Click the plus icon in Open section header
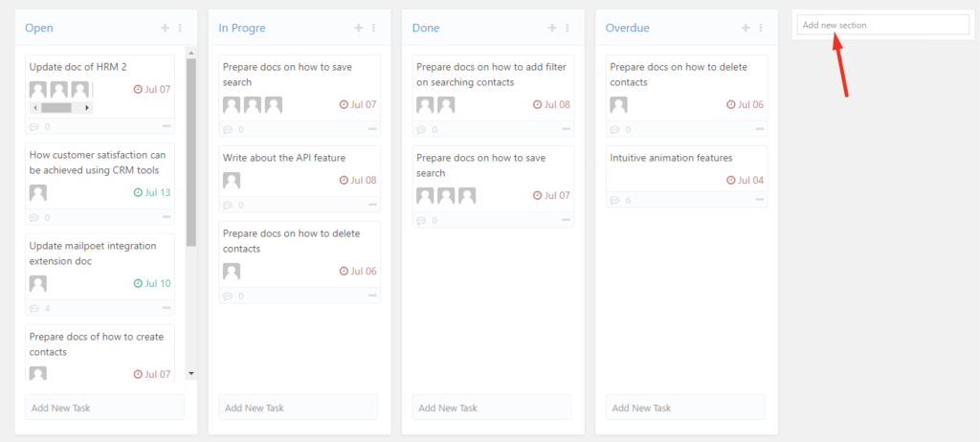 tap(165, 28)
